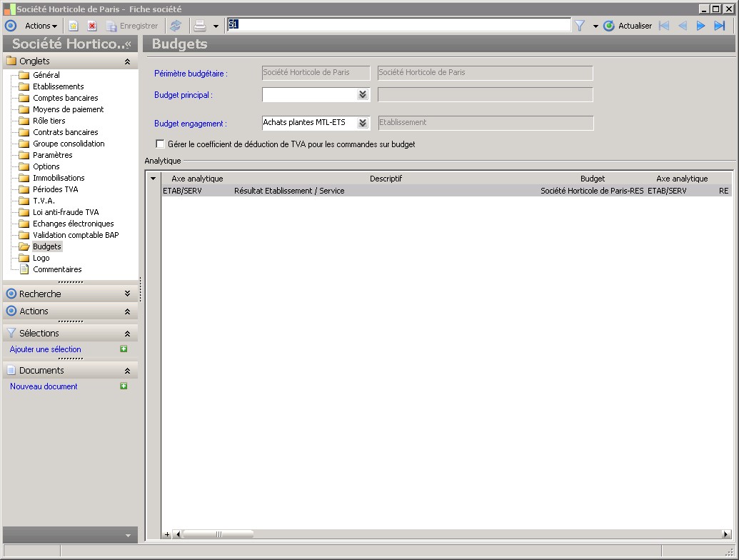The width and height of the screenshot is (739, 560).
Task: Open the Etablissements folder
Action: coord(59,86)
